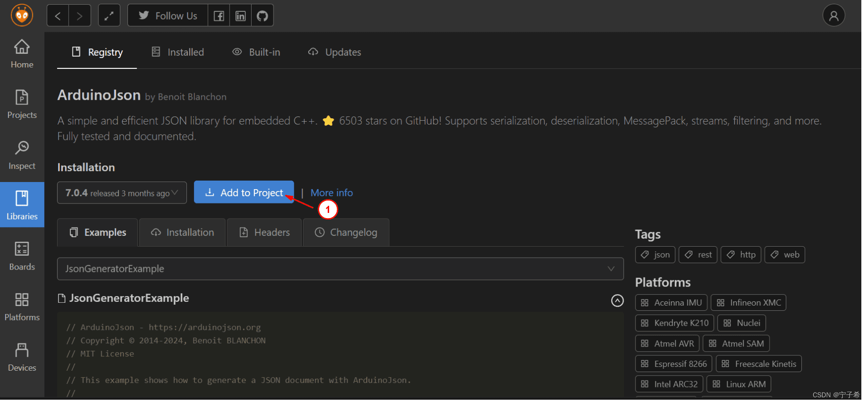Collapse the JsonGeneratorExample code section

(617, 300)
